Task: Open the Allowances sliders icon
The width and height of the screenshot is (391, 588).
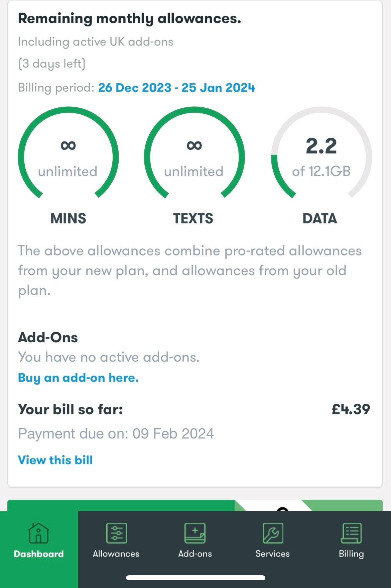Action: coord(116,533)
